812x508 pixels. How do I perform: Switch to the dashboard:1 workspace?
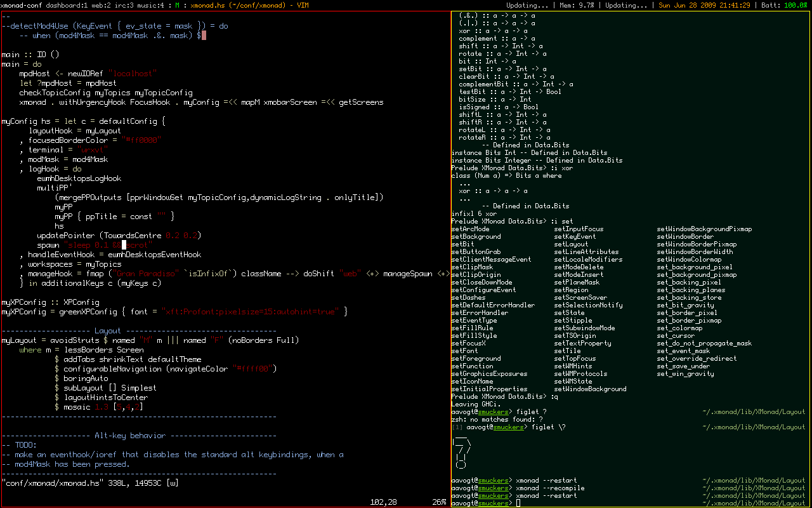(67, 4)
